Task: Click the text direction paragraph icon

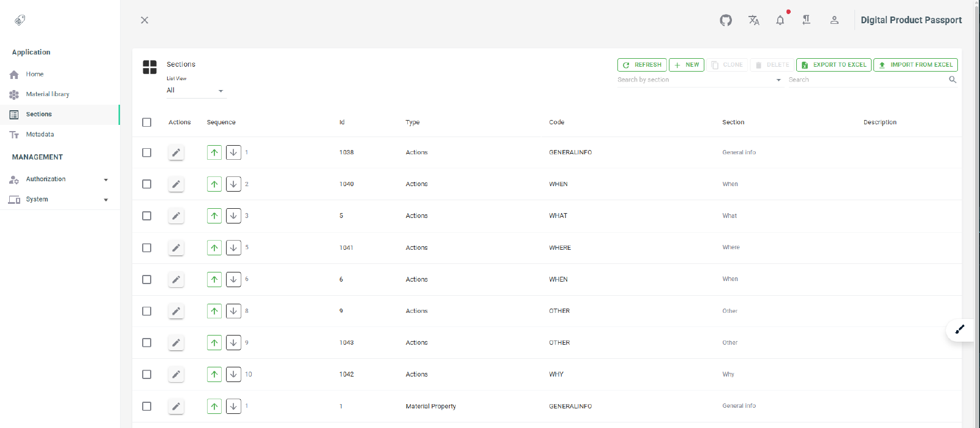Action: tap(807, 20)
